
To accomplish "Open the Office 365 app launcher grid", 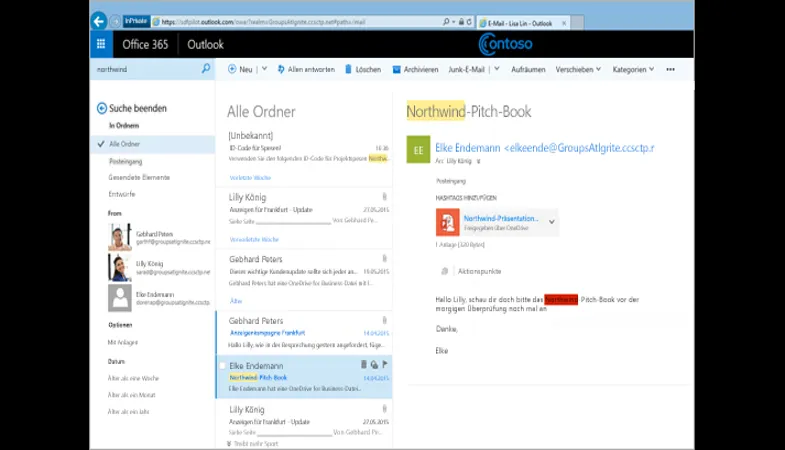I will (101, 44).
